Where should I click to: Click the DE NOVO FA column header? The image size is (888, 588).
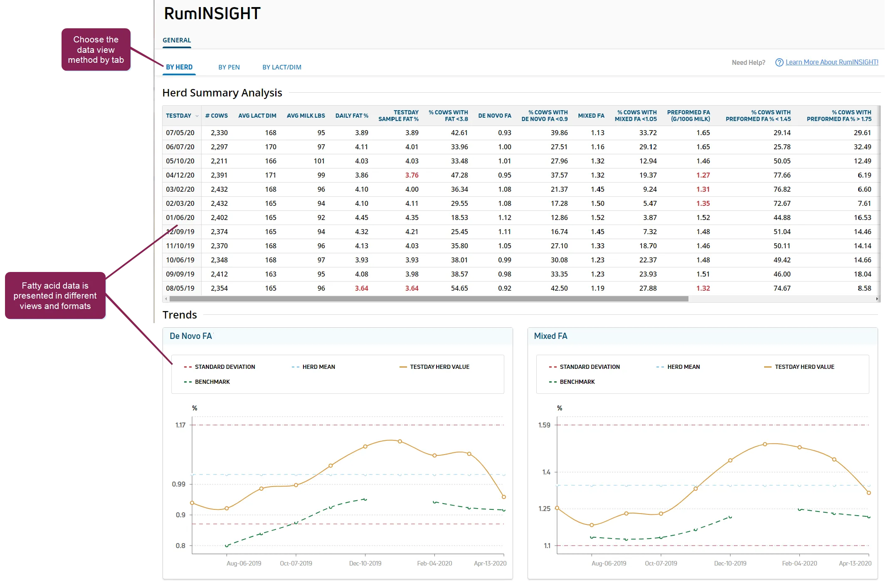click(x=495, y=116)
